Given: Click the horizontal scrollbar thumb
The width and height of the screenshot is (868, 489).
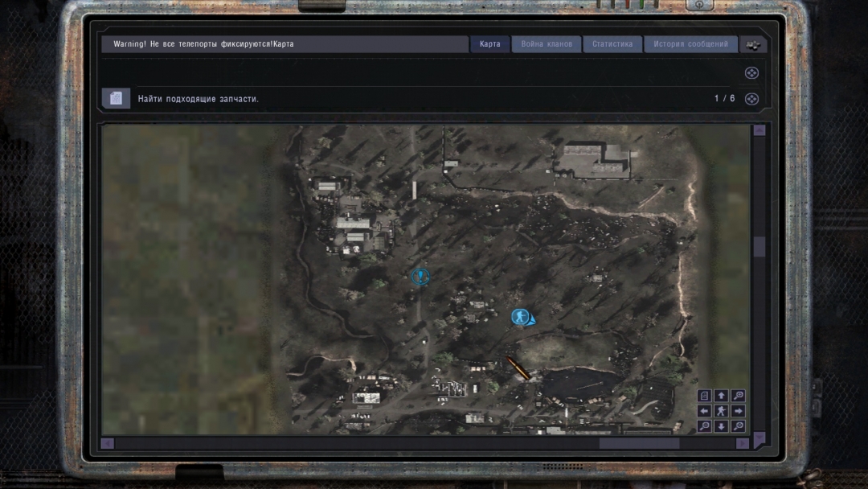Looking at the screenshot, I should [x=640, y=443].
